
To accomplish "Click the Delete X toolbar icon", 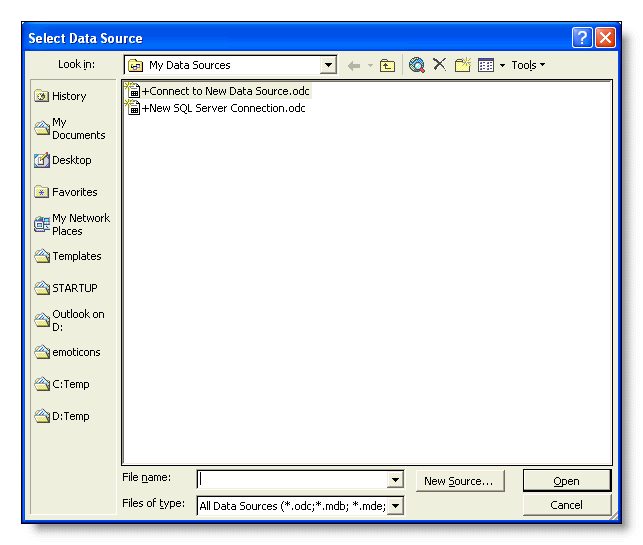I will (x=440, y=64).
